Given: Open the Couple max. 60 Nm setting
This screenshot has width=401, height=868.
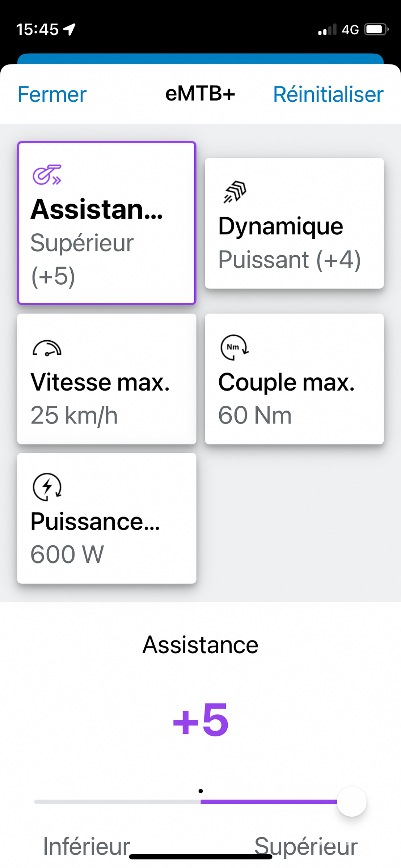Looking at the screenshot, I should click(294, 379).
